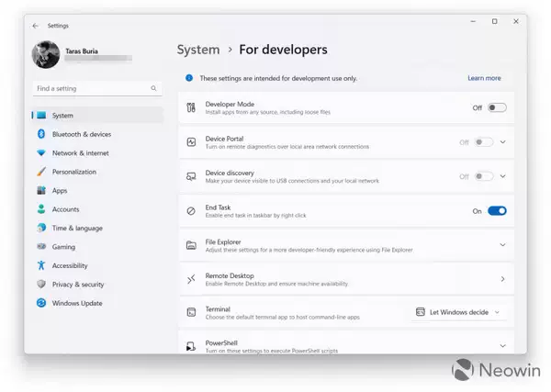Viewport: 551px width, 392px height.
Task: Expand the Device Portal section
Action: click(x=503, y=142)
